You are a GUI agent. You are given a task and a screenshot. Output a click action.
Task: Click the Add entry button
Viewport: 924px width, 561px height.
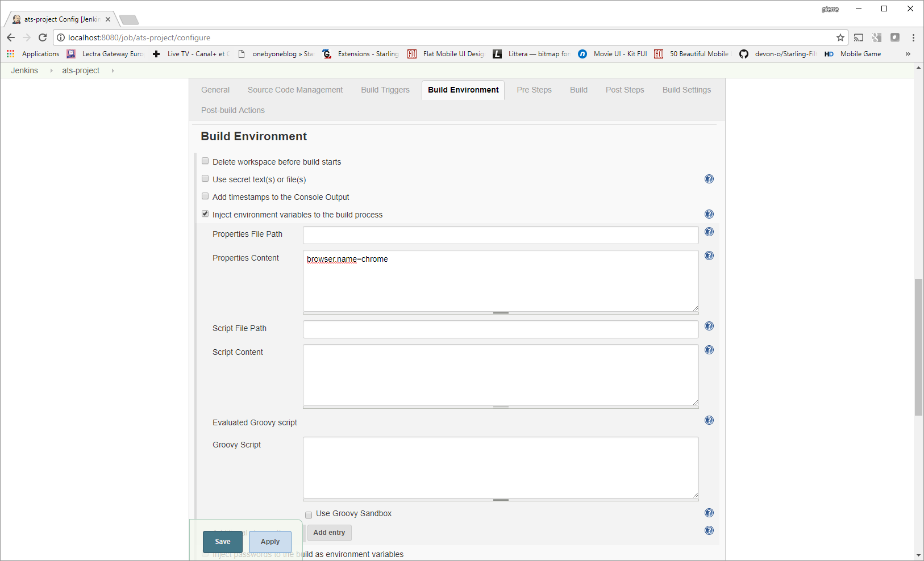[x=329, y=533]
